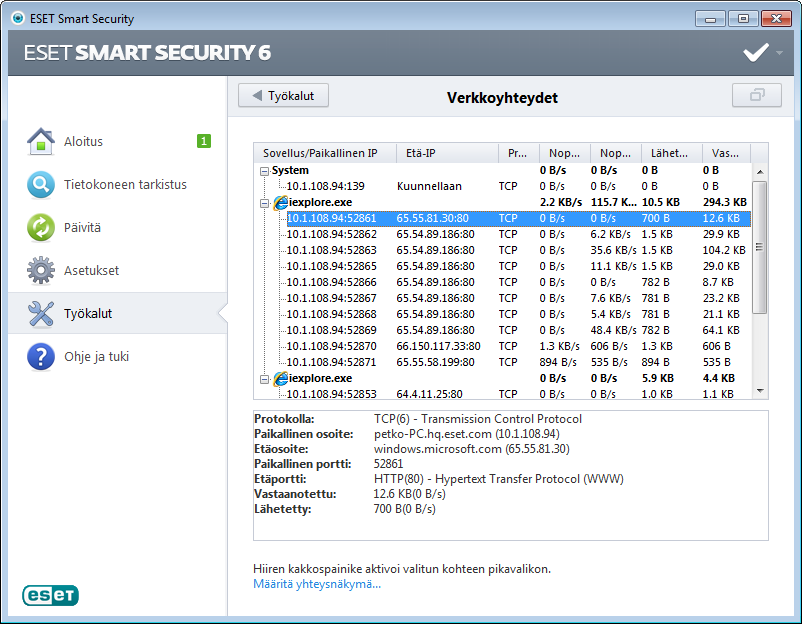Click the green Päivitä update icon

[41, 227]
